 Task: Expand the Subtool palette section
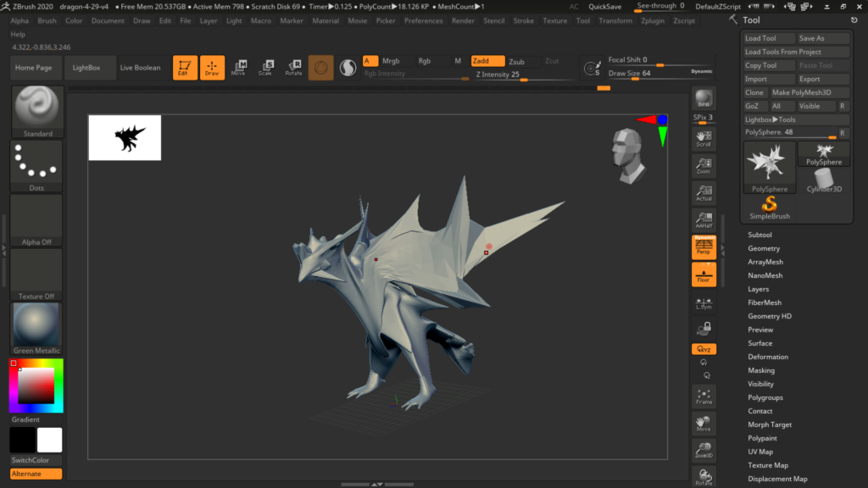click(759, 235)
